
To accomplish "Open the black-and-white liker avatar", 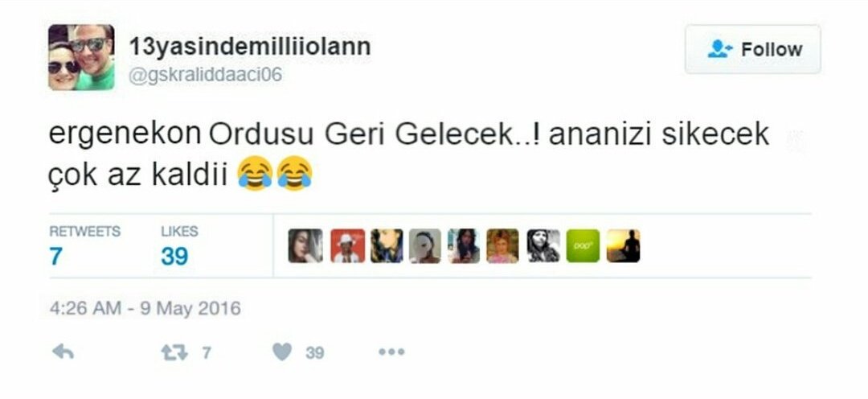I will [x=543, y=245].
